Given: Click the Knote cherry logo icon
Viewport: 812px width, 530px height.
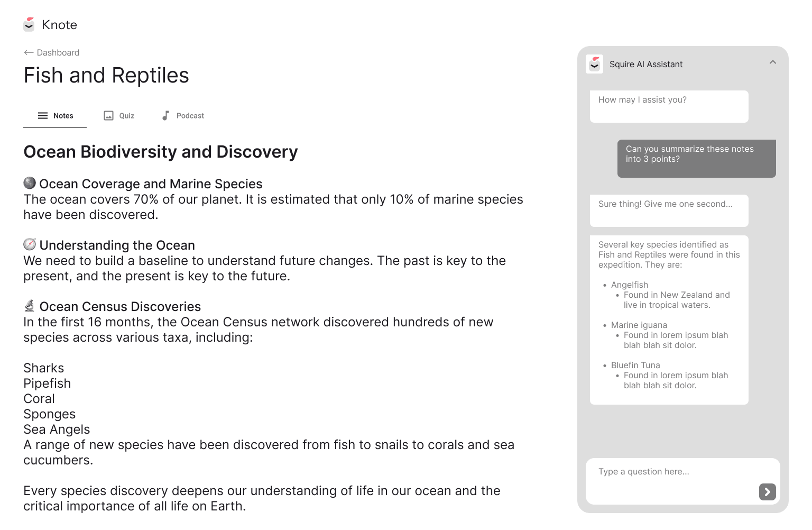Looking at the screenshot, I should (x=29, y=24).
